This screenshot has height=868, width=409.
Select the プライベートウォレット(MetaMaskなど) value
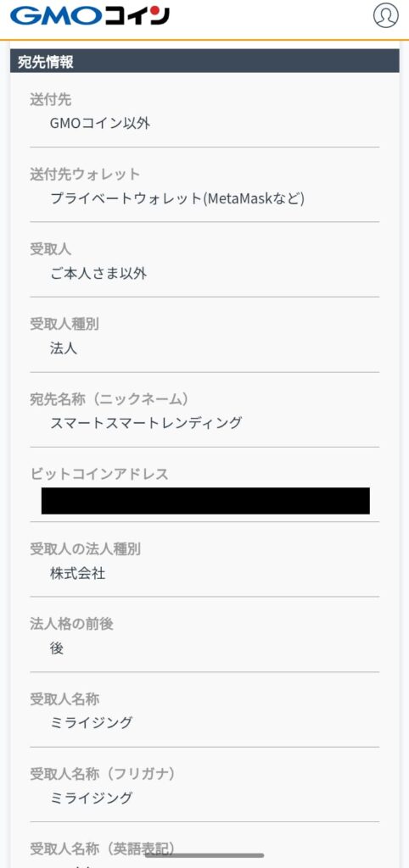tap(177, 198)
